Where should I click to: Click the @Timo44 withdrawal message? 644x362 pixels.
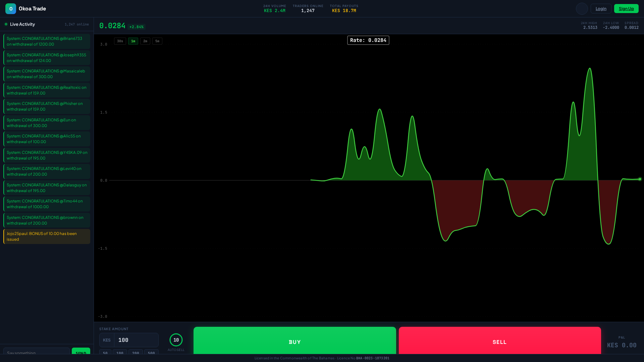[47, 204]
